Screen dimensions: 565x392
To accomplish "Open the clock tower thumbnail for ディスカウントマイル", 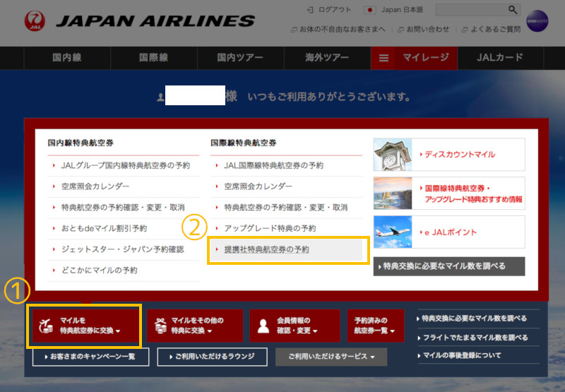I will [393, 155].
